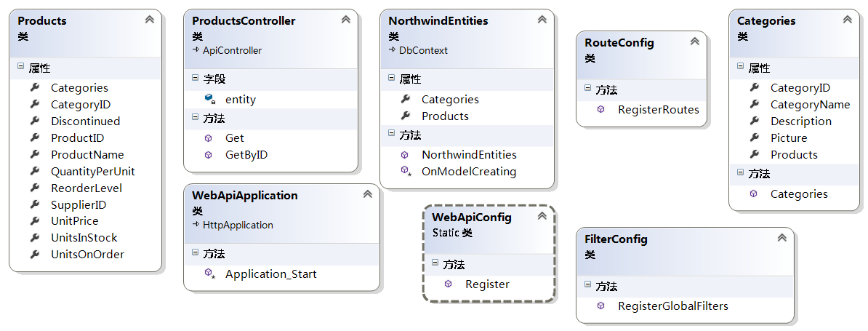Screen dimensions: 868x331
Task: Select the WebApiConfig class title
Action: pos(472,217)
